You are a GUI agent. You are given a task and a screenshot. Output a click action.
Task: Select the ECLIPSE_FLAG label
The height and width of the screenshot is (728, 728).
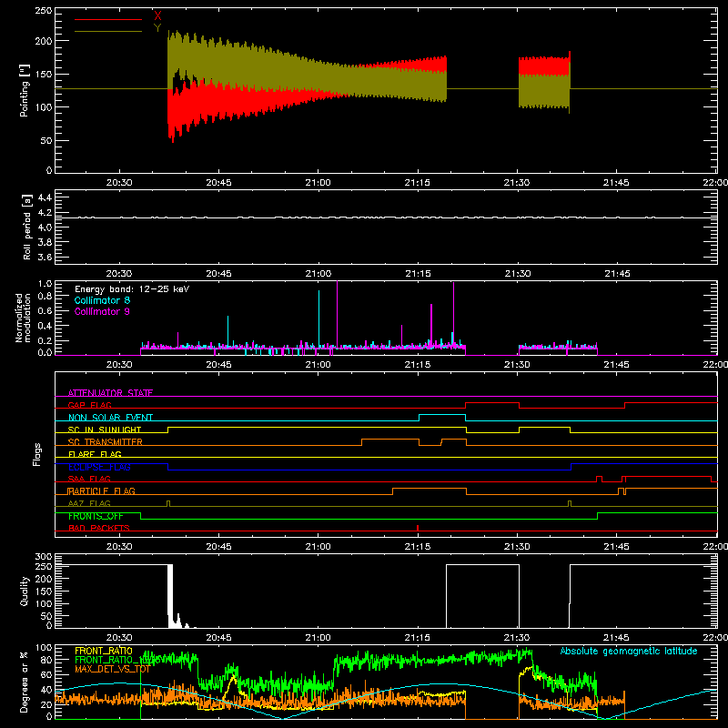point(99,467)
